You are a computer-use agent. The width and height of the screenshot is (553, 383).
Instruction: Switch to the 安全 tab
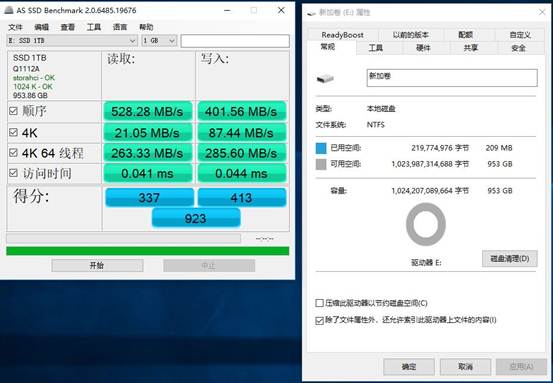point(518,48)
